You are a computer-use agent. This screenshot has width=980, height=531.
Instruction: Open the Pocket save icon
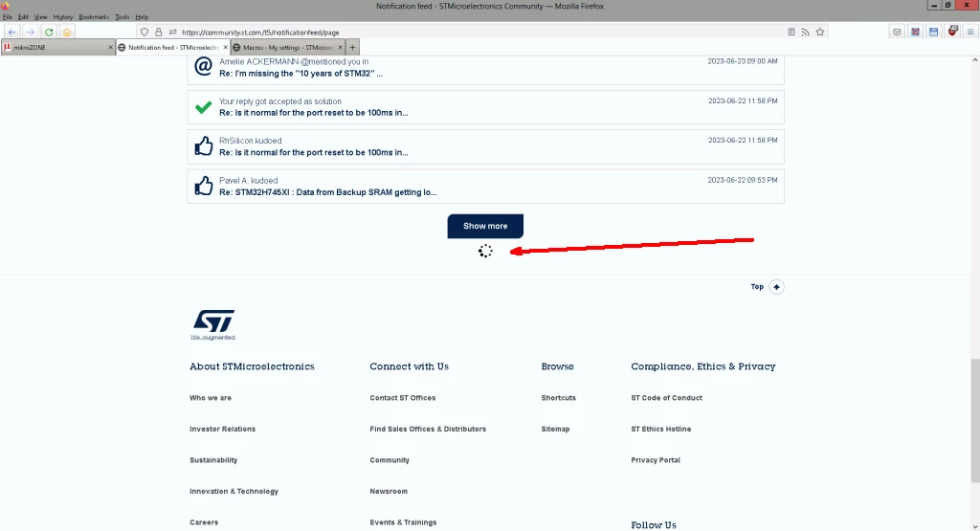897,32
